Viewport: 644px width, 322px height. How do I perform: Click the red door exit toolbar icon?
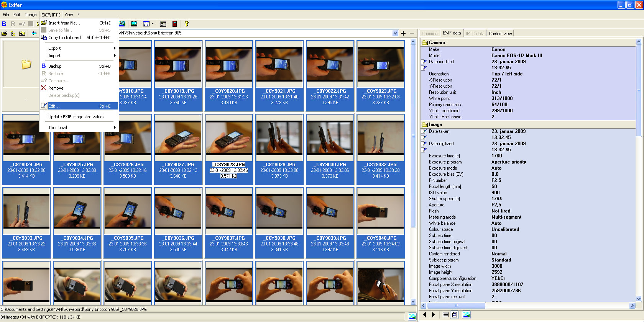coord(174,24)
